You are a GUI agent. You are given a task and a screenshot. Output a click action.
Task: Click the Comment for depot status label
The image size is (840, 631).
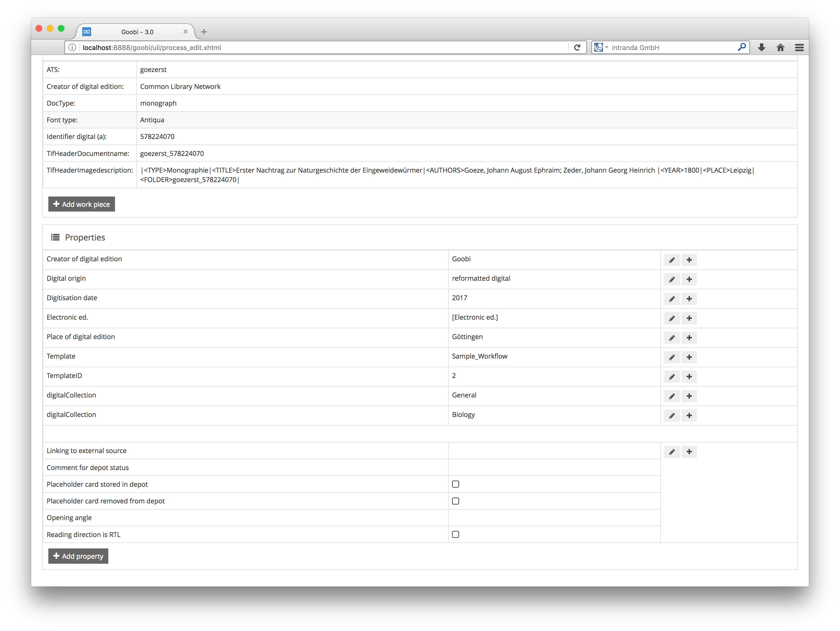[x=88, y=468]
